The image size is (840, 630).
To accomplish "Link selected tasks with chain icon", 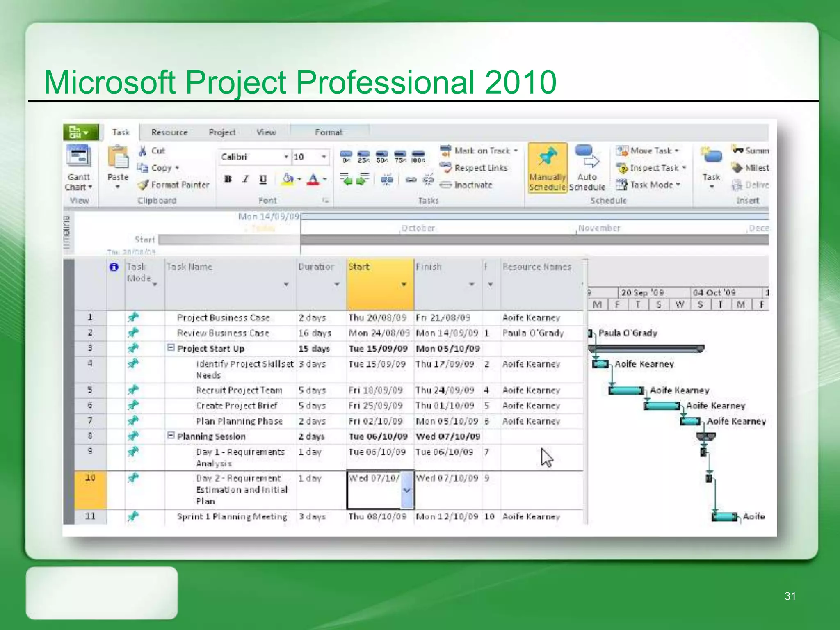I will pos(411,180).
